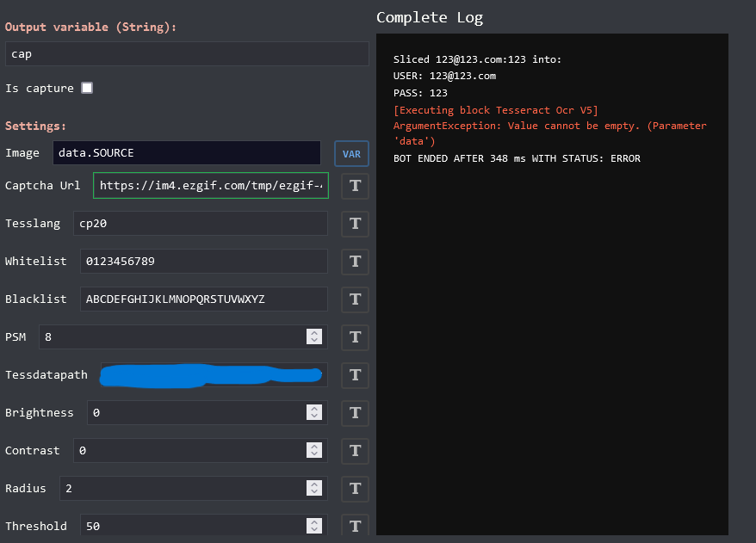Screen dimensions: 756x543
Task: Click the Brightness spinner arrows
Action: (314, 412)
